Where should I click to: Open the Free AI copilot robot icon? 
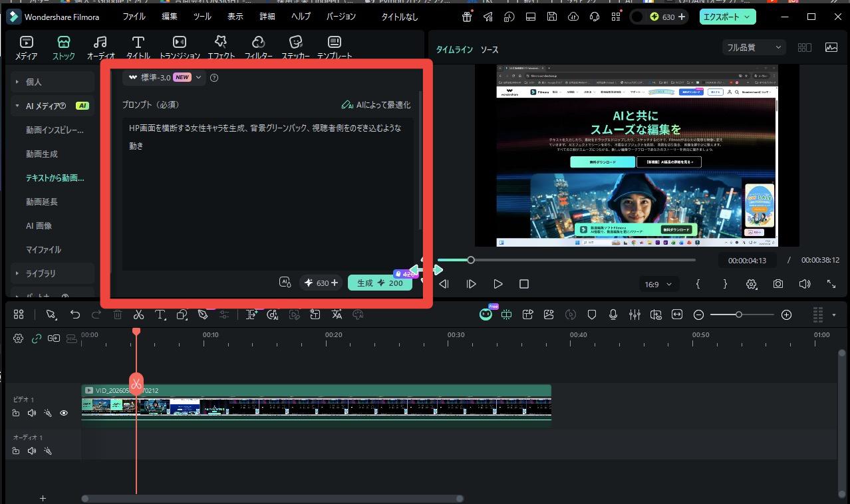pyautogui.click(x=486, y=315)
